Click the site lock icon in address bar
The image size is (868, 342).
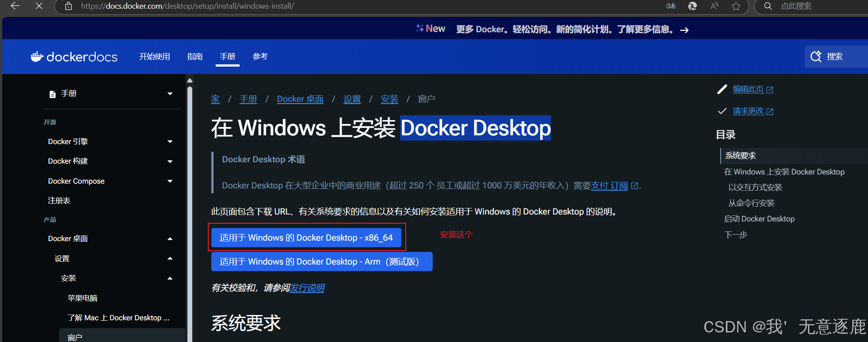(68, 6)
